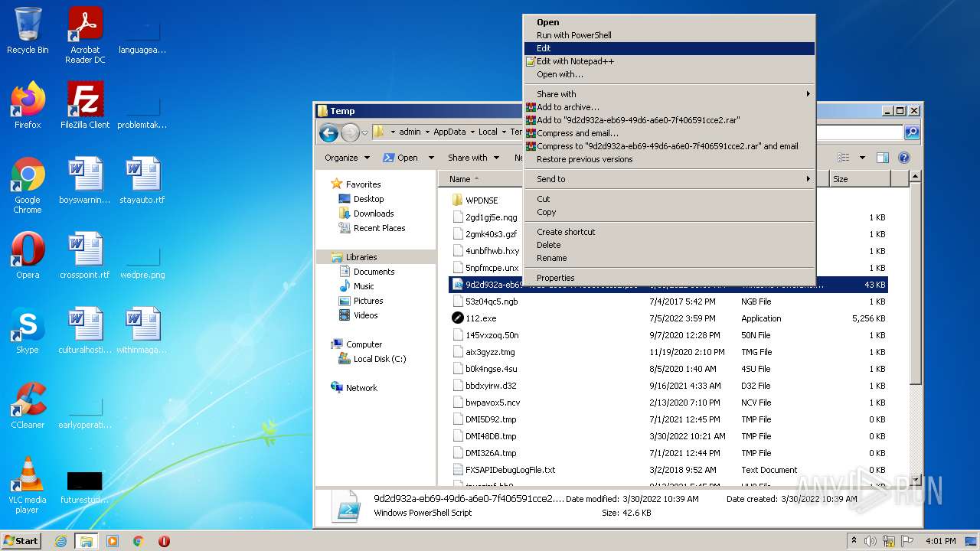Launch FileZilla Client shortcut
Screen dimensions: 980x551
pyautogui.click(x=85, y=106)
